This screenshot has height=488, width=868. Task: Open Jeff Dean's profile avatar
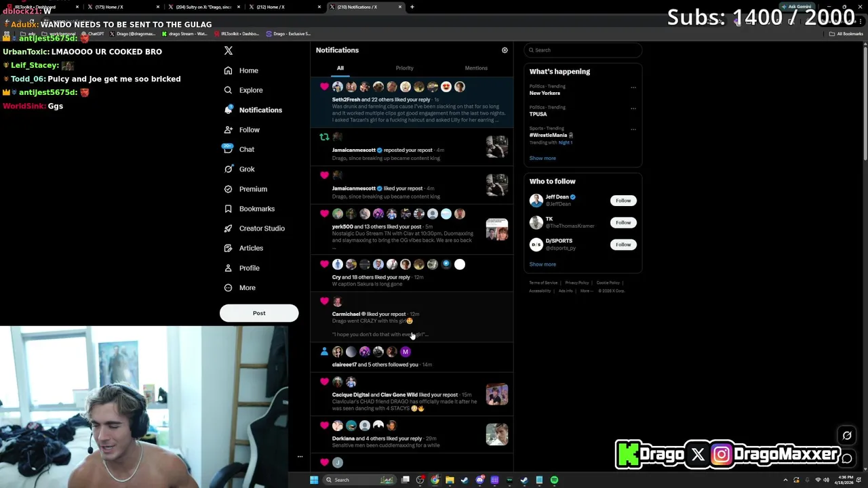536,200
